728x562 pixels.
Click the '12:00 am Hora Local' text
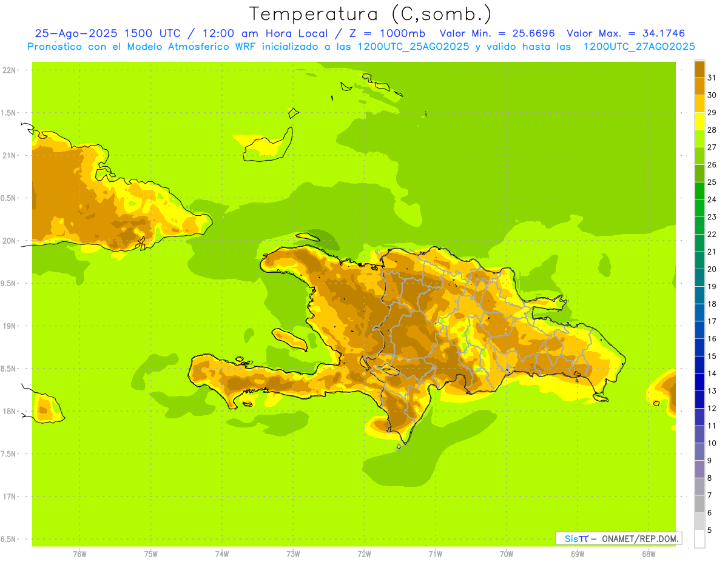click(265, 34)
